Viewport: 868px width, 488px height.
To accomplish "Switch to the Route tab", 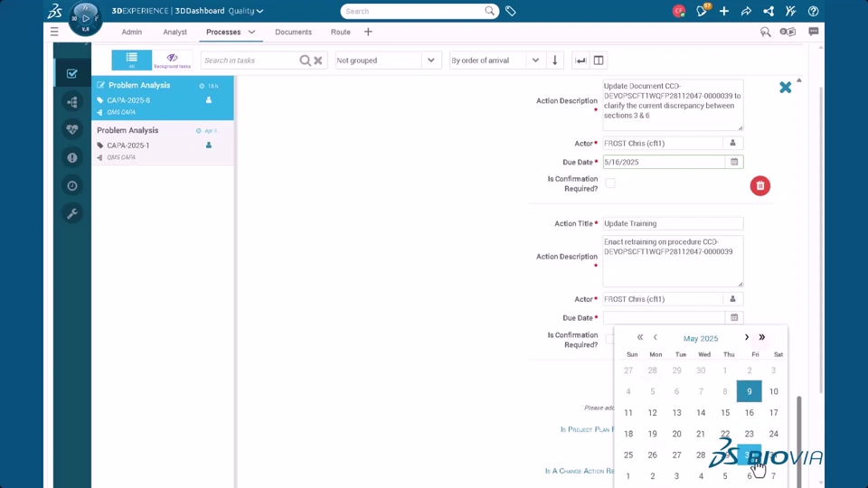I will click(x=341, y=33).
